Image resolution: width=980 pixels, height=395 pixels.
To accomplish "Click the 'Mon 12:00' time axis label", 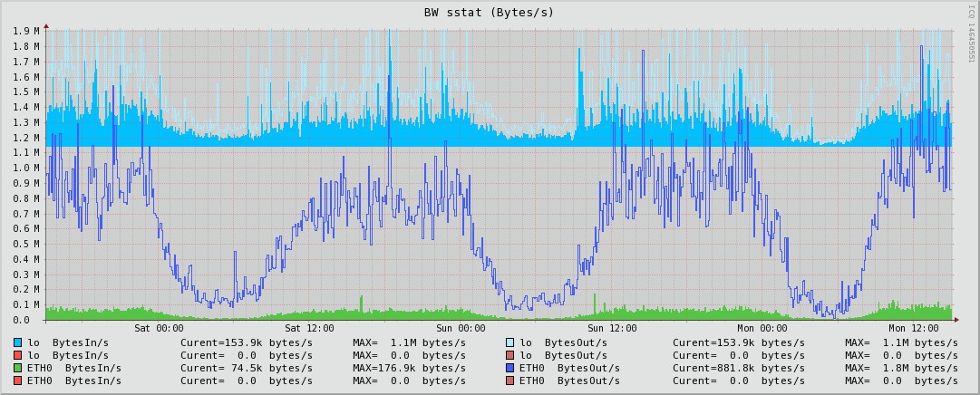I will point(913,328).
